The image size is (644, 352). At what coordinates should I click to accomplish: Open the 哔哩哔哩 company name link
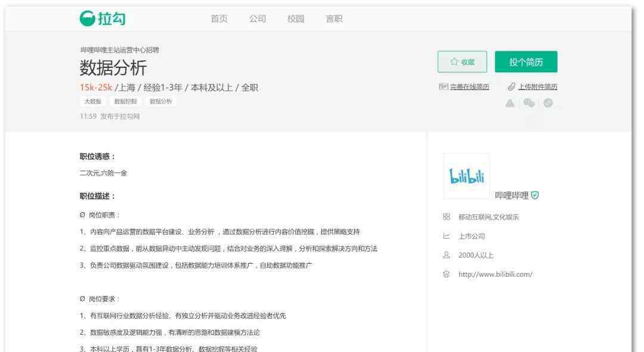(512, 196)
